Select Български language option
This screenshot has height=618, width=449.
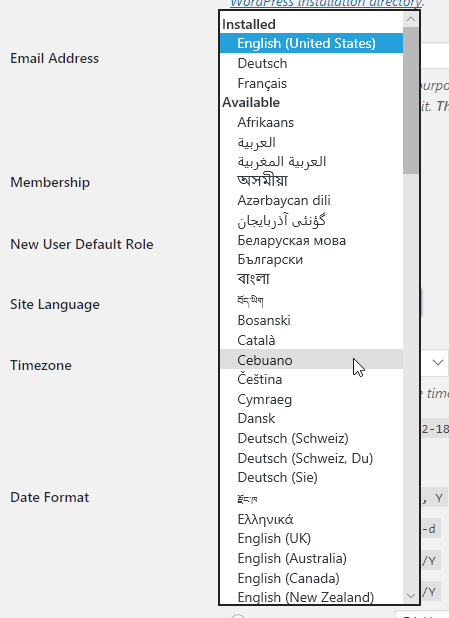pos(311,260)
